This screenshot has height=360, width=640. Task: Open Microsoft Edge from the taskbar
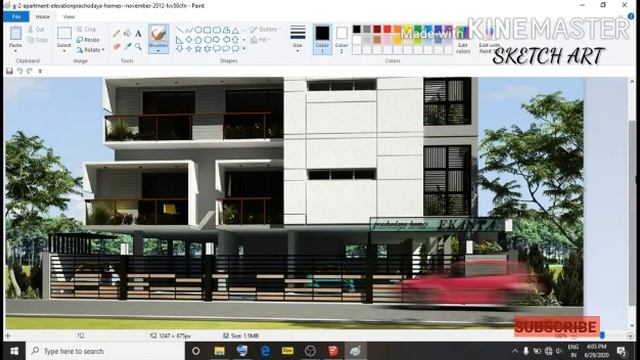point(265,351)
